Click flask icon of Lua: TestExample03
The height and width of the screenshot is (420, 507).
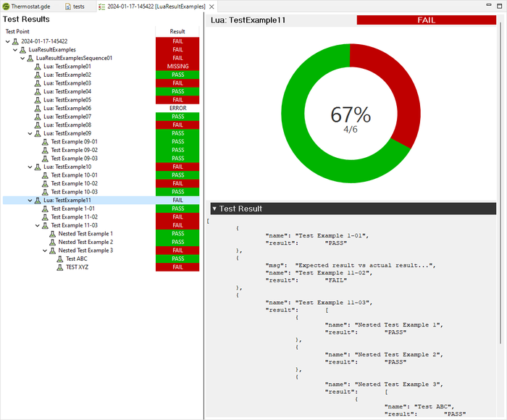[x=38, y=83]
